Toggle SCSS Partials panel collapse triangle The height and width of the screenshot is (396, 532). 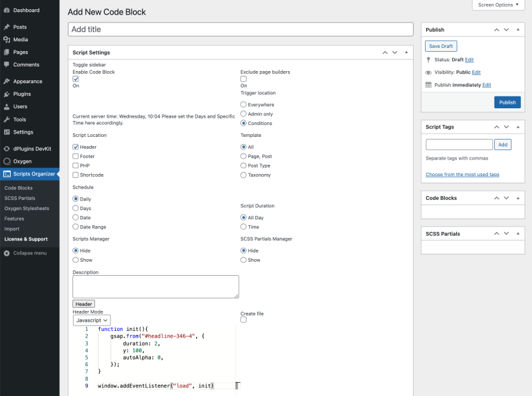[518, 234]
